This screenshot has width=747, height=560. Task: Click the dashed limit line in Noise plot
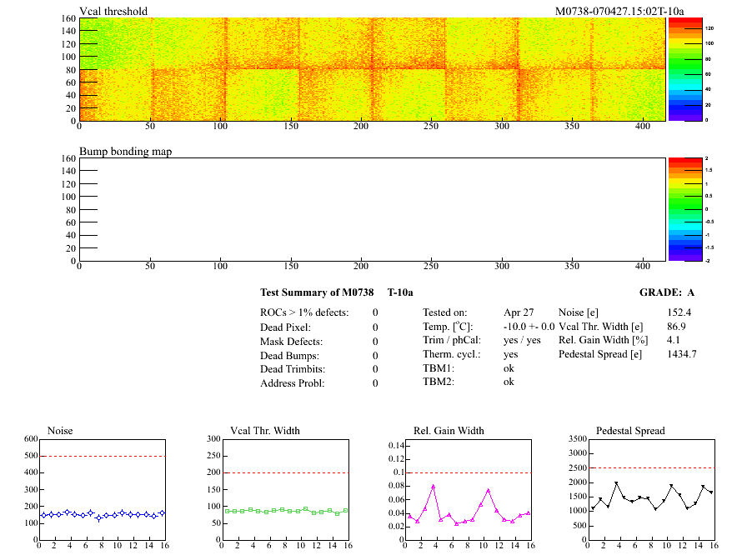[100, 456]
